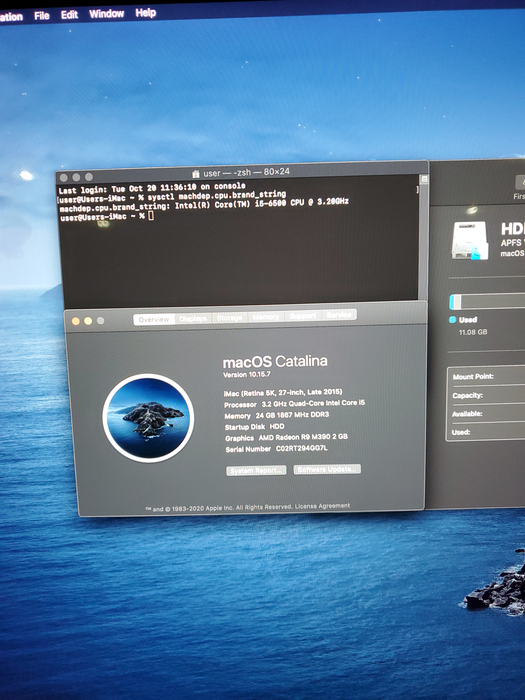Switch to the Memory tab
Image resolution: width=525 pixels, height=700 pixels.
pyautogui.click(x=266, y=317)
